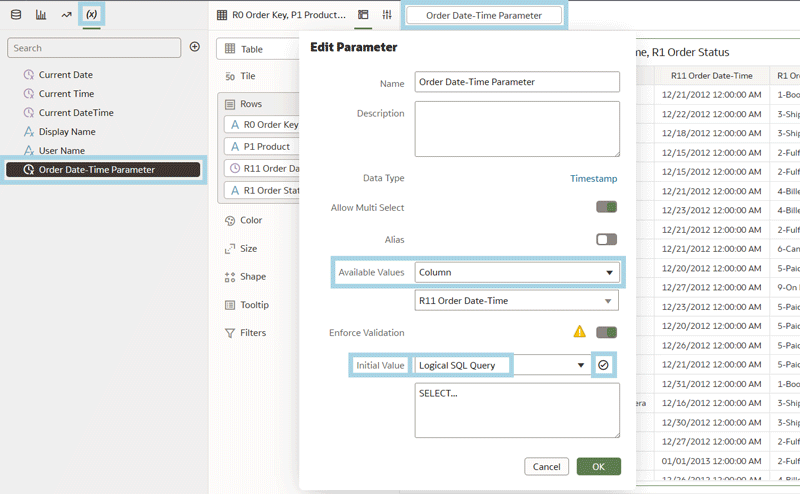Open the Data panel database icon
This screenshot has height=494, width=800.
pos(15,15)
